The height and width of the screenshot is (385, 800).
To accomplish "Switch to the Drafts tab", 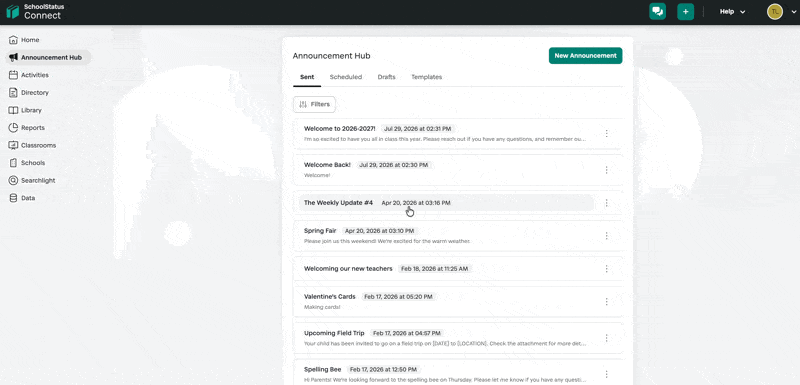I will tap(386, 77).
